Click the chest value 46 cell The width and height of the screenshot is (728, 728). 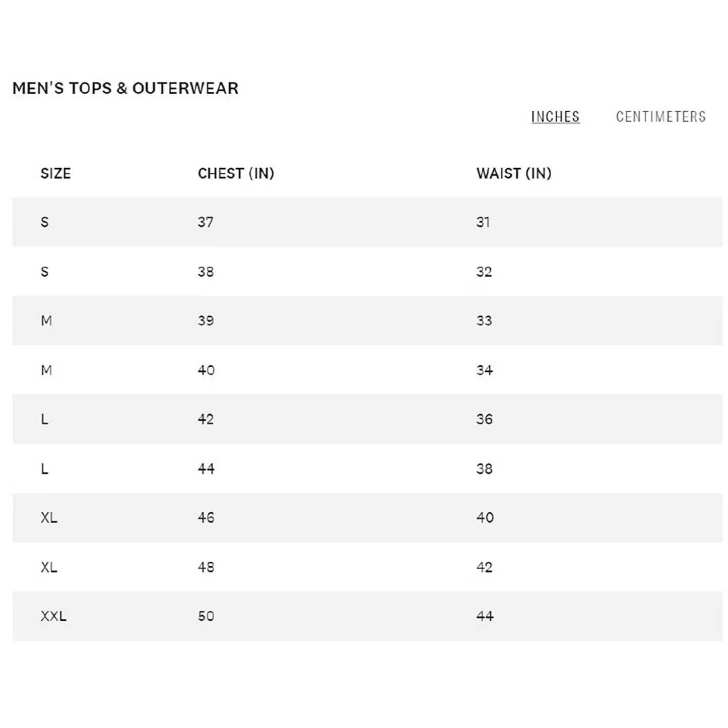click(x=206, y=517)
